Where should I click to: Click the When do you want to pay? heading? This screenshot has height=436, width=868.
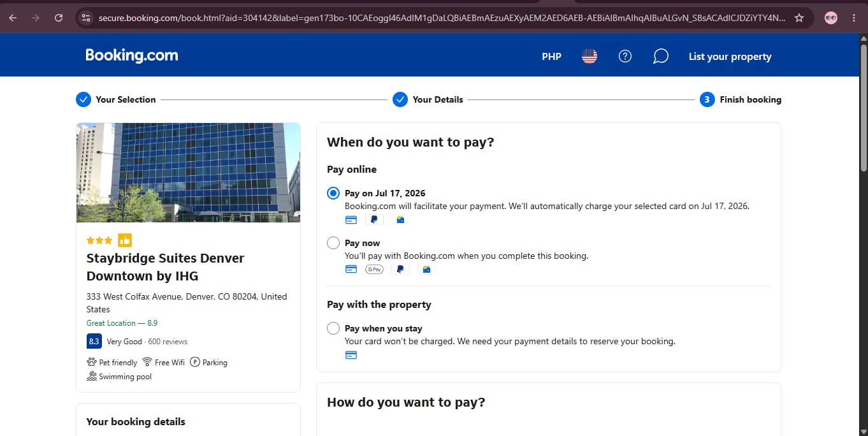point(410,142)
